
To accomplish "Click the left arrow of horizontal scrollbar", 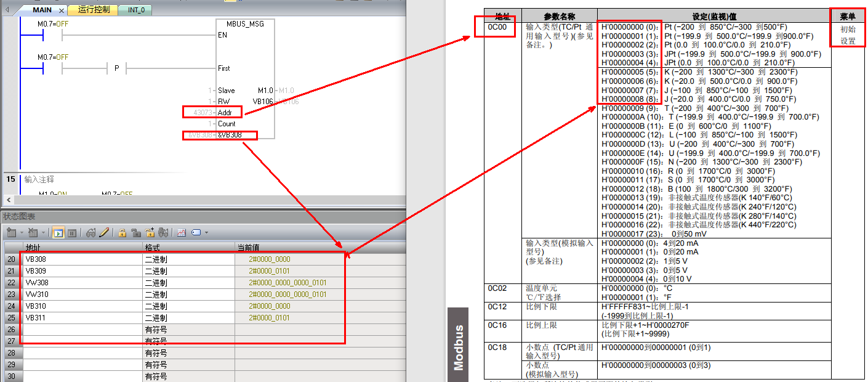I will (x=8, y=200).
